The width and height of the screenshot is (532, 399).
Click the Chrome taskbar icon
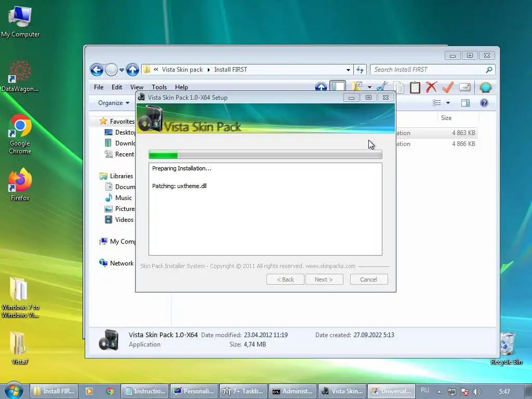pos(110,391)
